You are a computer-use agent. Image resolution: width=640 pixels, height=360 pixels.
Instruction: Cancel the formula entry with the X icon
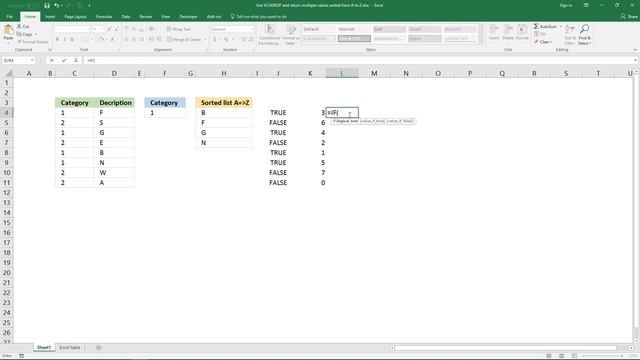point(52,60)
